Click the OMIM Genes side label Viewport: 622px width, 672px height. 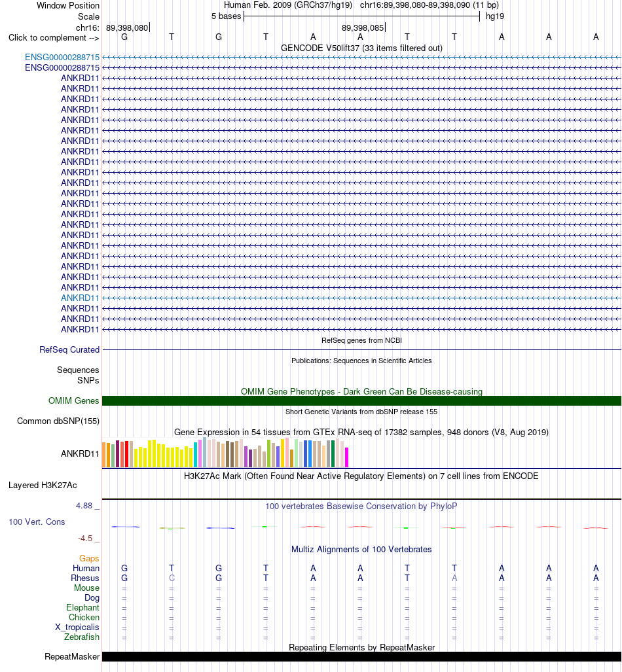73,400
